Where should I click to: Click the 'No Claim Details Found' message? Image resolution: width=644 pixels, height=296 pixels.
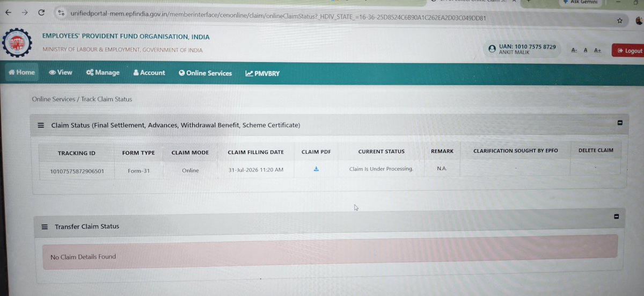[83, 257]
